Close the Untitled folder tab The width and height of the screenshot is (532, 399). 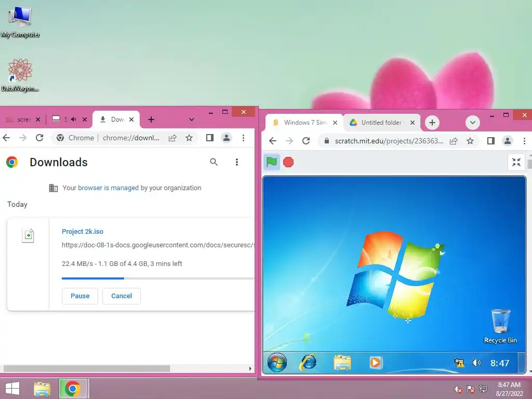(x=412, y=123)
